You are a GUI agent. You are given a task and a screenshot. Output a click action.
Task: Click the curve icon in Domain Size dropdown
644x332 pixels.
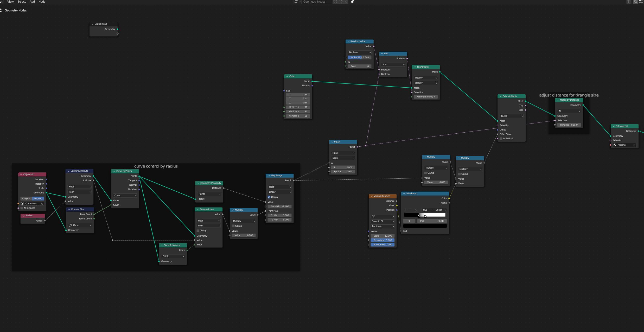point(70,225)
